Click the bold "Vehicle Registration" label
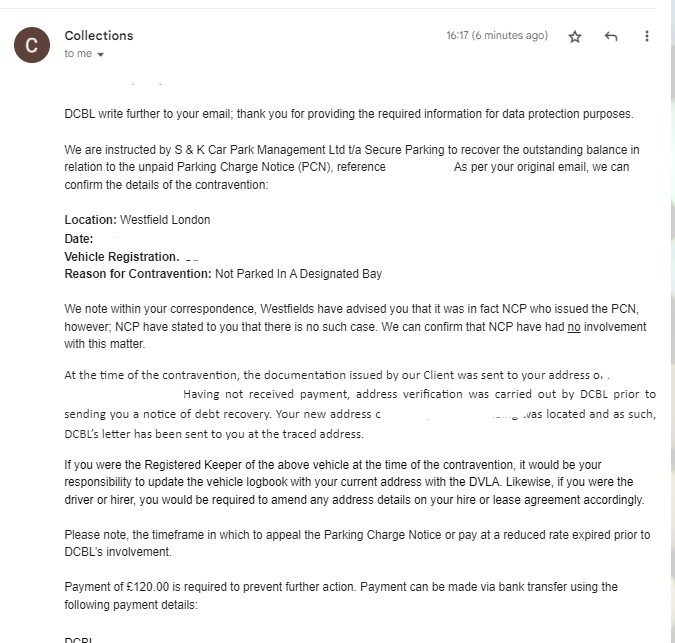The width and height of the screenshot is (675, 643). (x=121, y=257)
